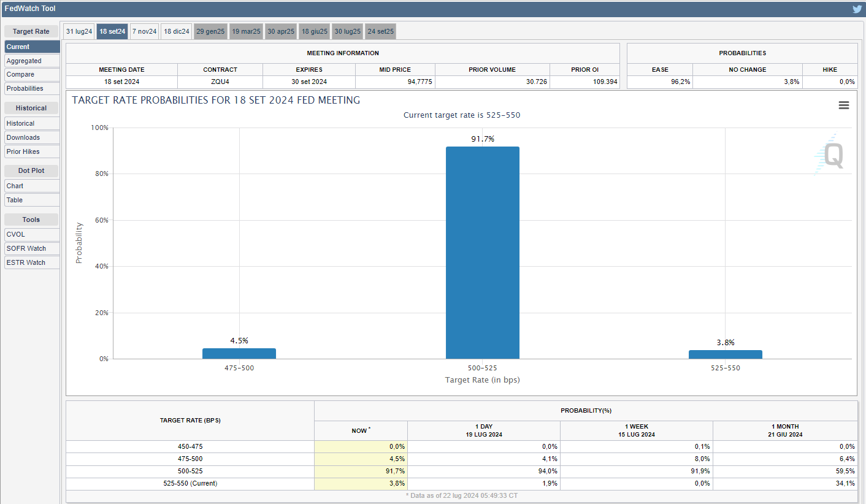Open the chart hamburger menu
Viewport: 866px width, 504px height.
(844, 105)
